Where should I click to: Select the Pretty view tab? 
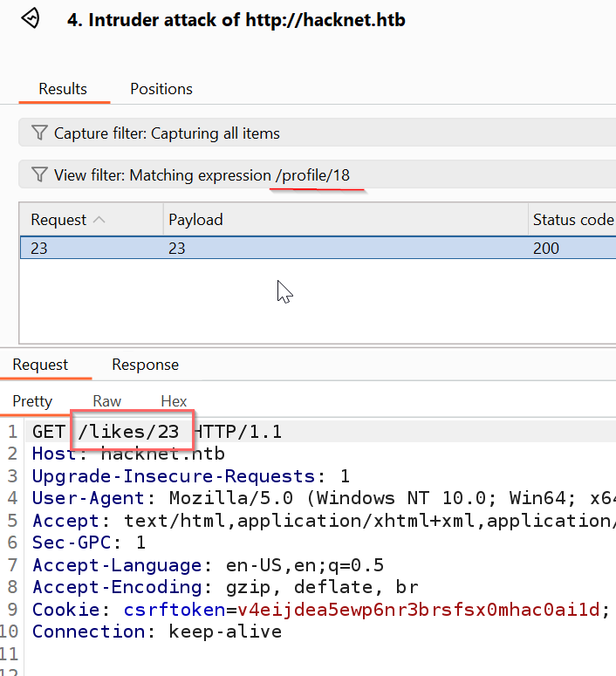click(x=32, y=401)
